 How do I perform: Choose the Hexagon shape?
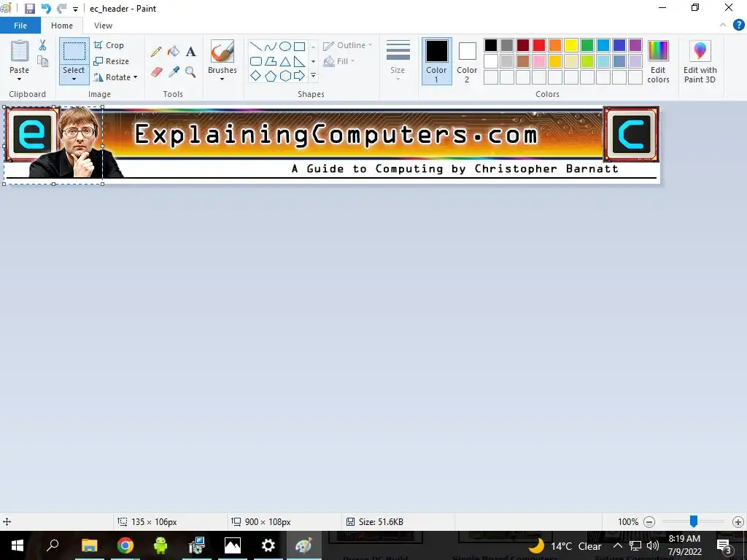pyautogui.click(x=285, y=76)
